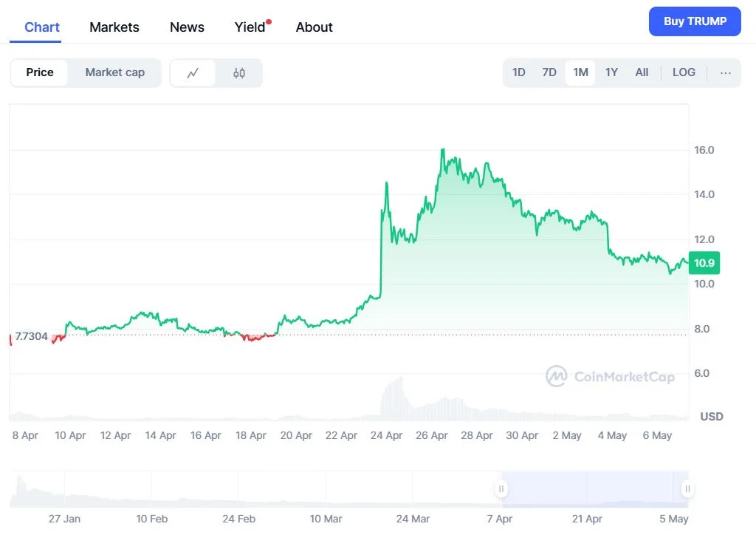Open the News tab
756x535 pixels.
tap(187, 27)
